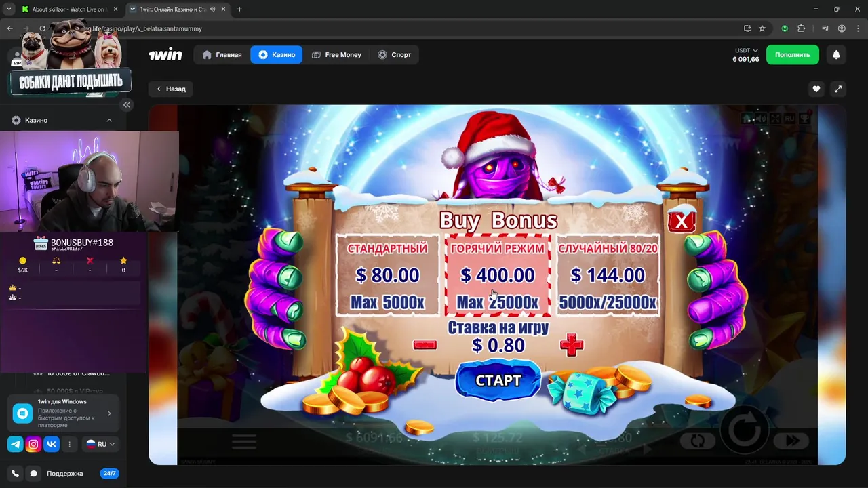Select the Стандартный $80.00 bonus
The height and width of the screenshot is (488, 868).
(387, 276)
